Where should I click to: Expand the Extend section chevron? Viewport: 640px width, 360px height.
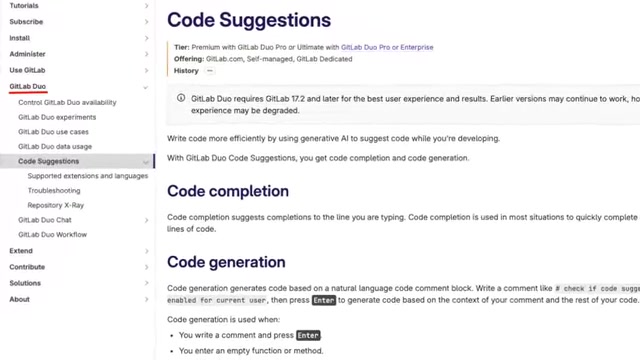click(147, 251)
